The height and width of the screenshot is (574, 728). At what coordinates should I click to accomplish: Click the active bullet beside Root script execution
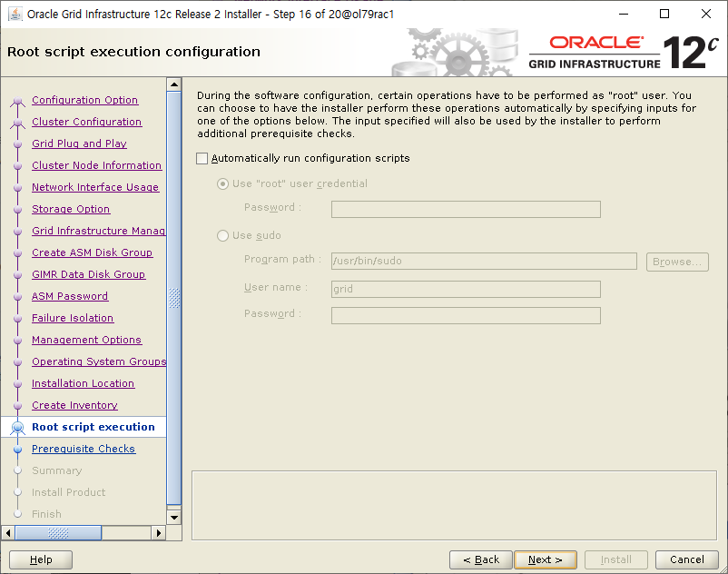17,427
